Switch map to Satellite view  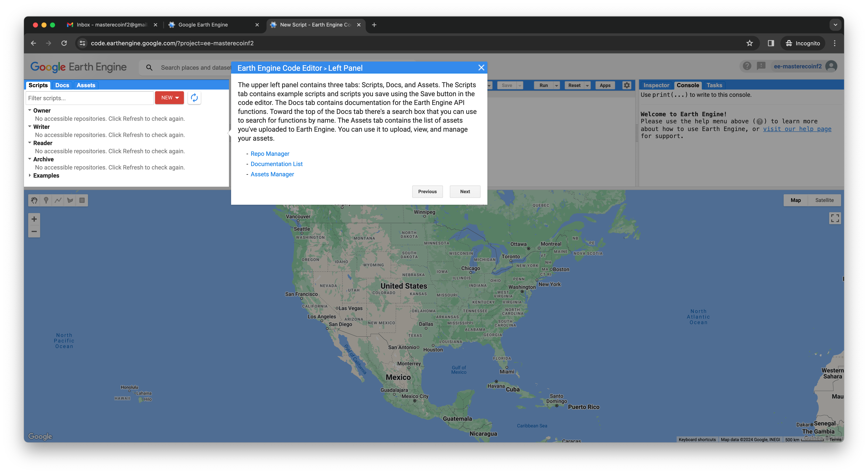[x=824, y=200]
